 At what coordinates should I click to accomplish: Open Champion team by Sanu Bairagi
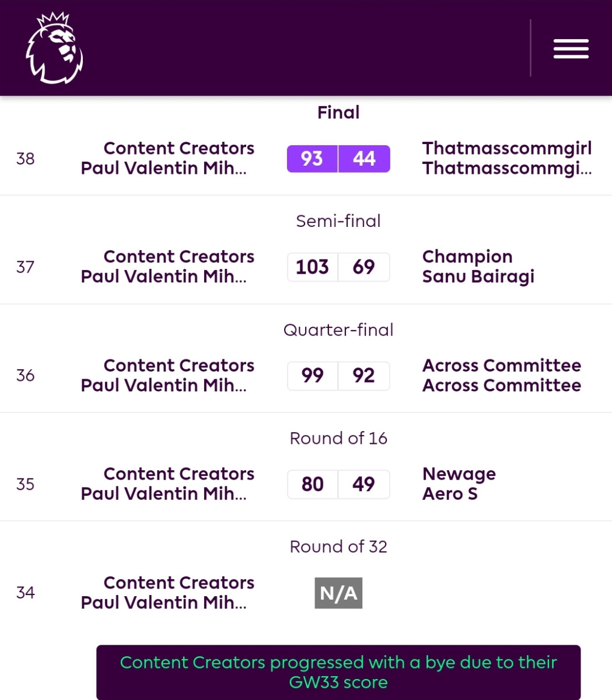(x=478, y=267)
